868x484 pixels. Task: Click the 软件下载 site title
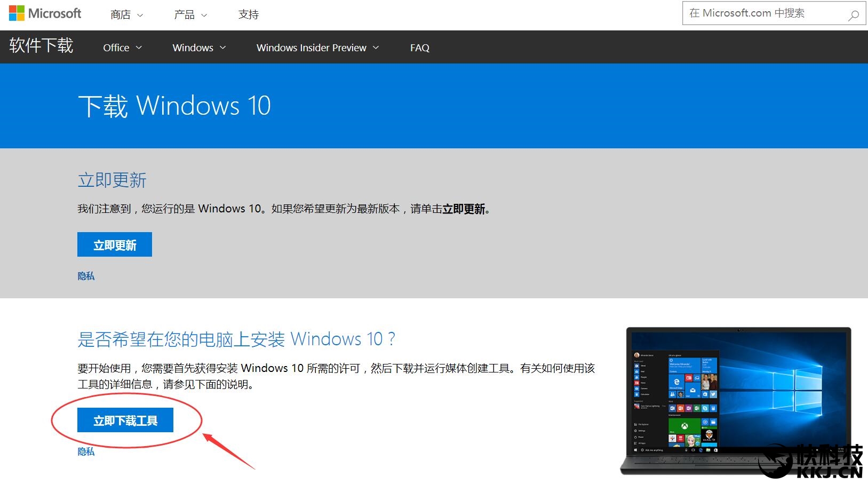(41, 46)
